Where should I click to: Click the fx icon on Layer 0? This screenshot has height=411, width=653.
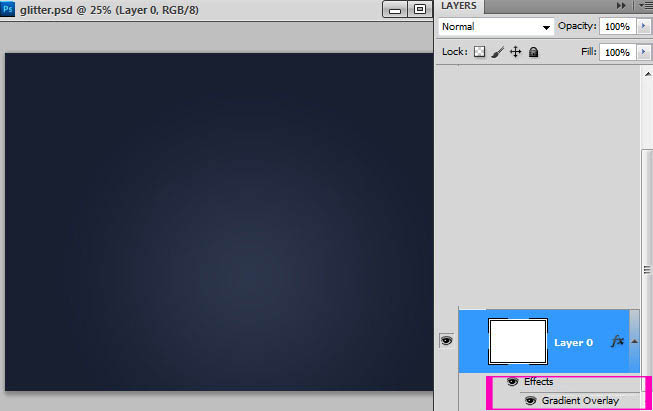point(617,341)
